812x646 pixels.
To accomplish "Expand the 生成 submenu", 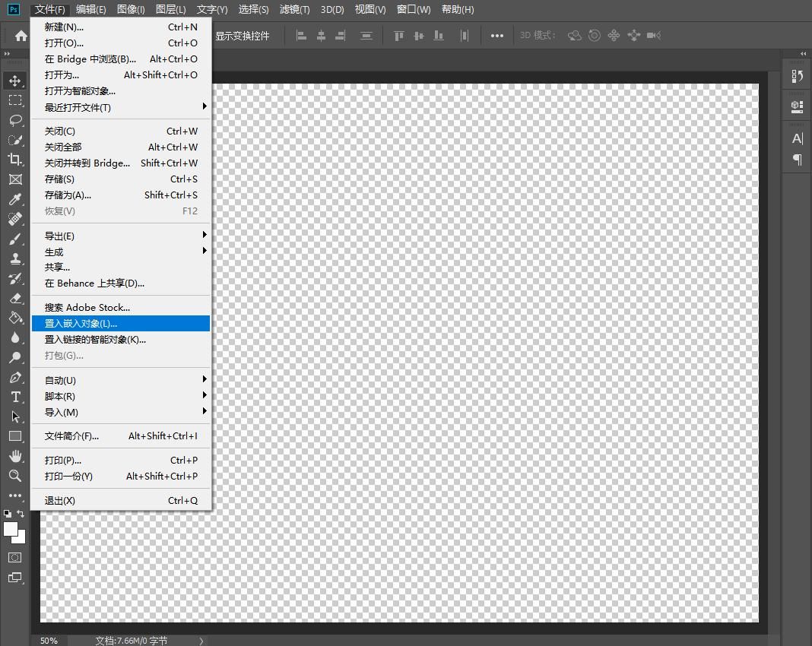I will (121, 252).
